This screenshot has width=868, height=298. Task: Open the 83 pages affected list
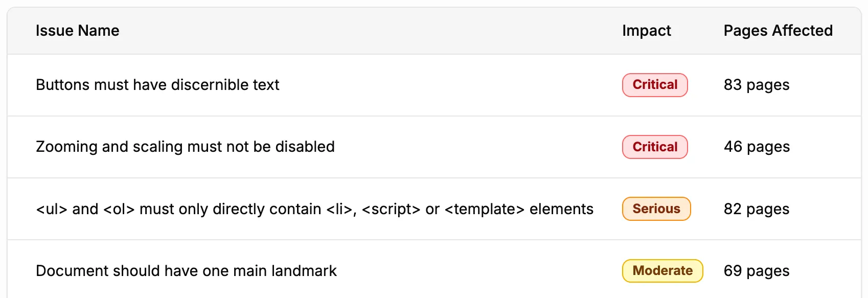click(x=757, y=85)
